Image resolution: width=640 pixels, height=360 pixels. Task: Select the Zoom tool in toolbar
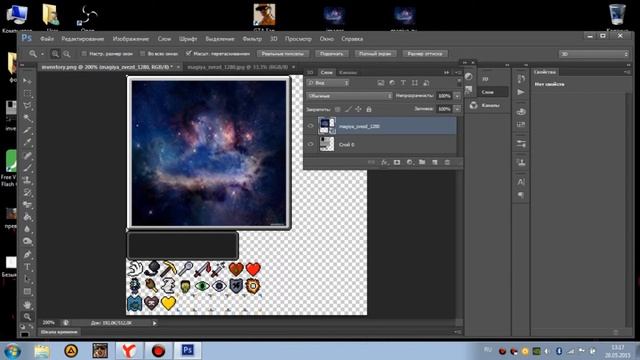[27, 317]
